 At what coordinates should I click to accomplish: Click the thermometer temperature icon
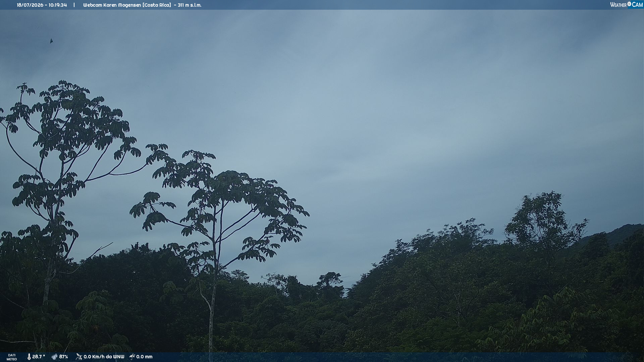tap(29, 357)
